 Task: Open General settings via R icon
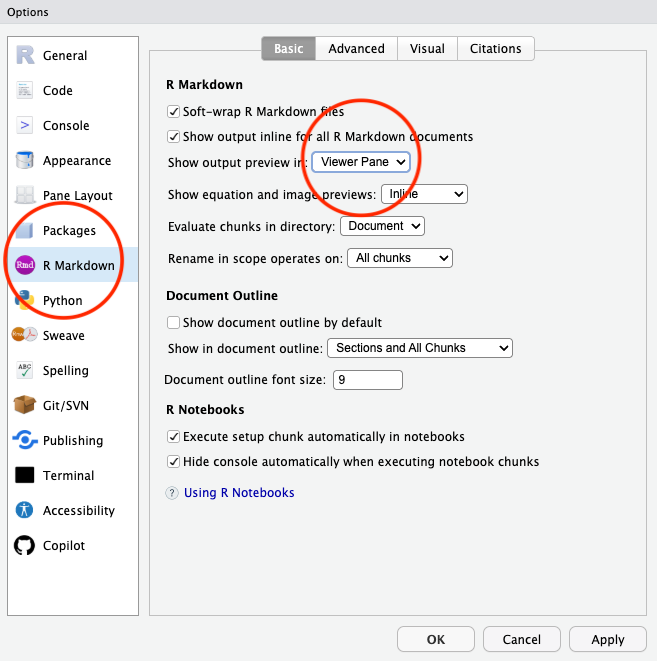click(25, 56)
